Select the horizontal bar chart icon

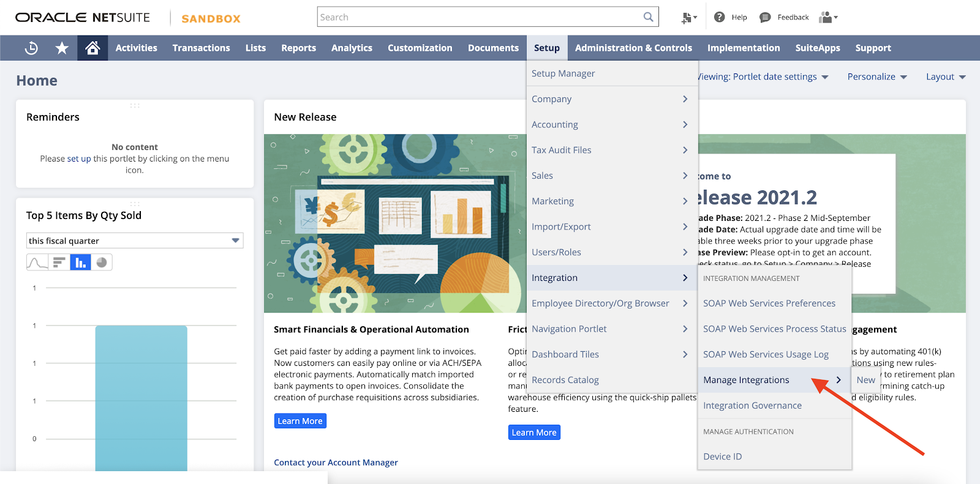(59, 262)
